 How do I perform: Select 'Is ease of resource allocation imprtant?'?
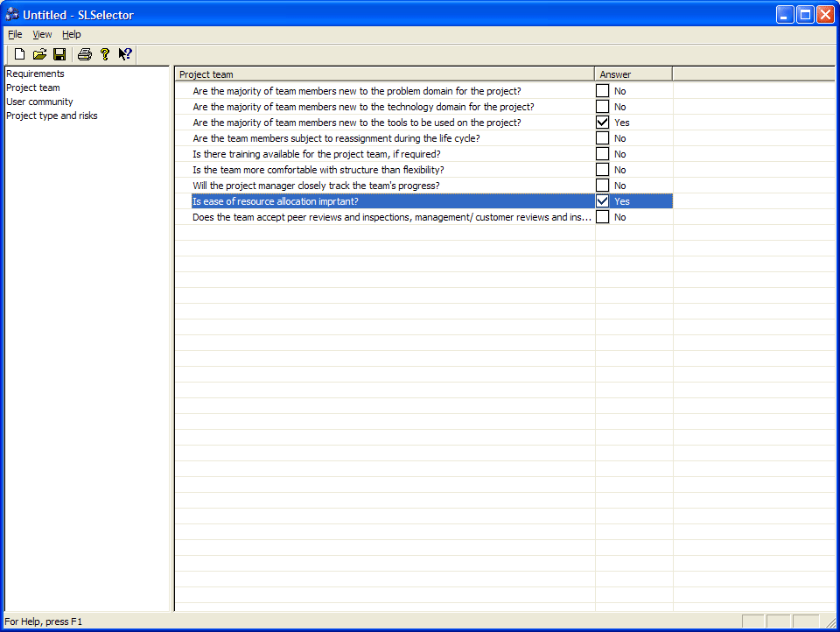coord(276,201)
